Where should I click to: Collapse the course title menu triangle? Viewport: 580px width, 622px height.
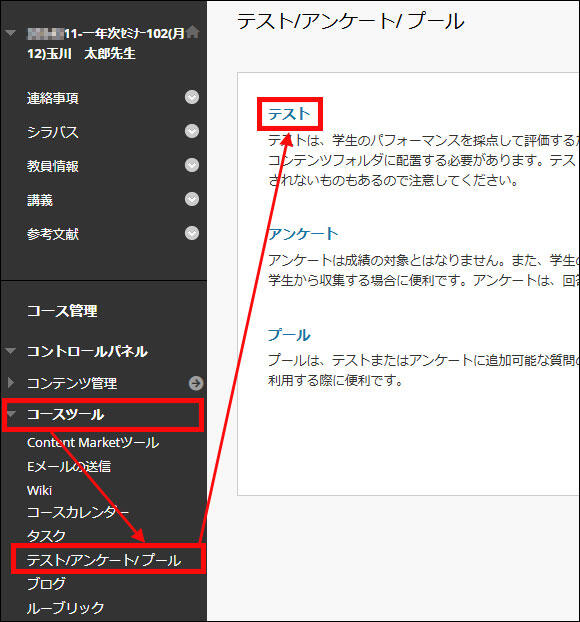pos(11,33)
